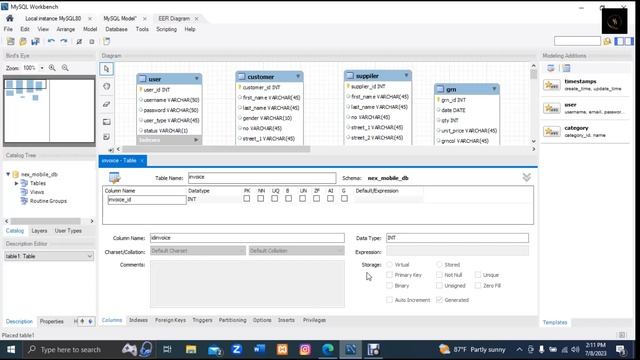Undo the last action in the toolbar
The width and height of the screenshot is (640, 360).
click(51, 41)
